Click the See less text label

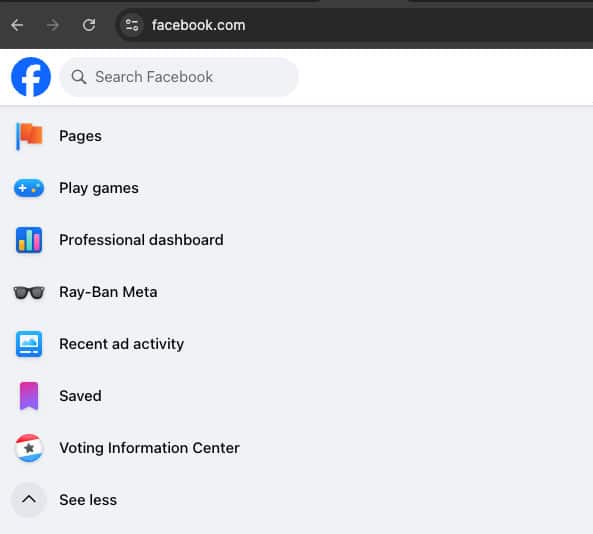coord(88,500)
